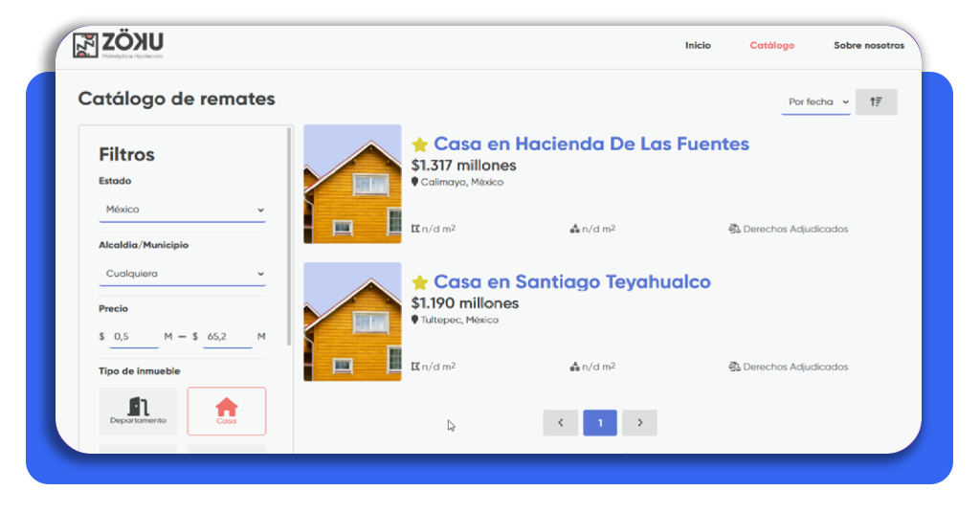980x513 pixels.
Task: Open Casa en Santiago Teyahualco listing
Action: click(x=572, y=281)
